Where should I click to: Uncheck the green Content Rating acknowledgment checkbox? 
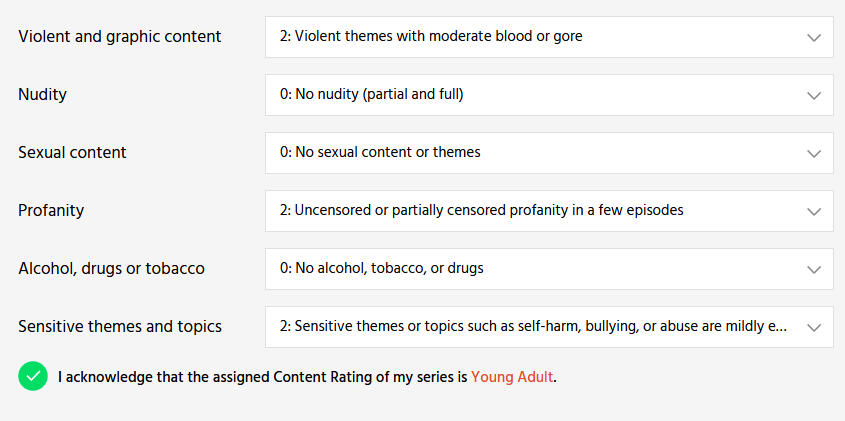point(33,377)
